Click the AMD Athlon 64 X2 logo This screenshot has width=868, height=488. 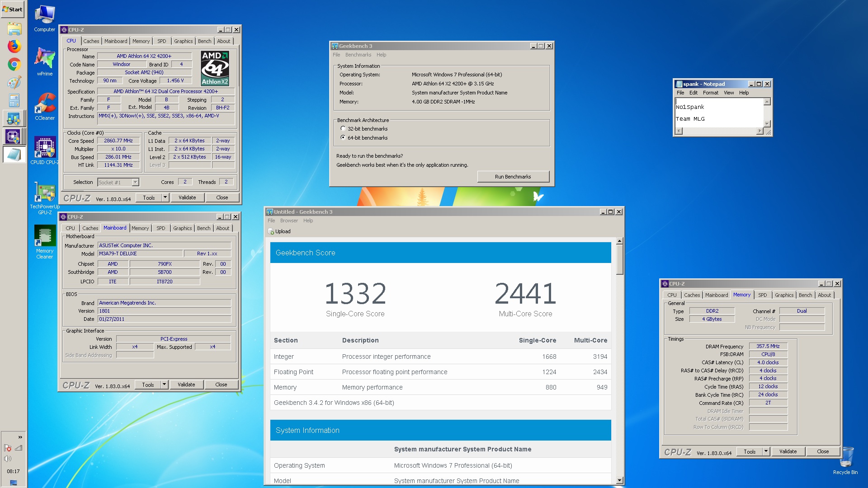(x=215, y=68)
